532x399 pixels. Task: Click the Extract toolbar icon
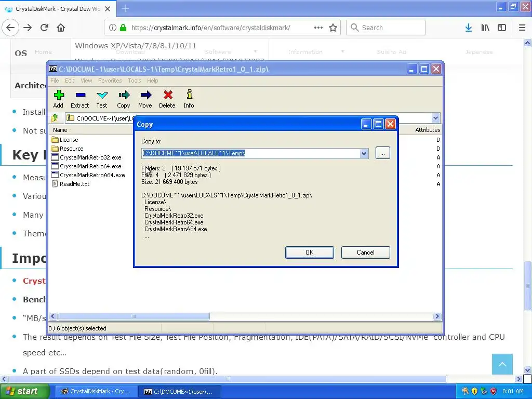tap(79, 99)
